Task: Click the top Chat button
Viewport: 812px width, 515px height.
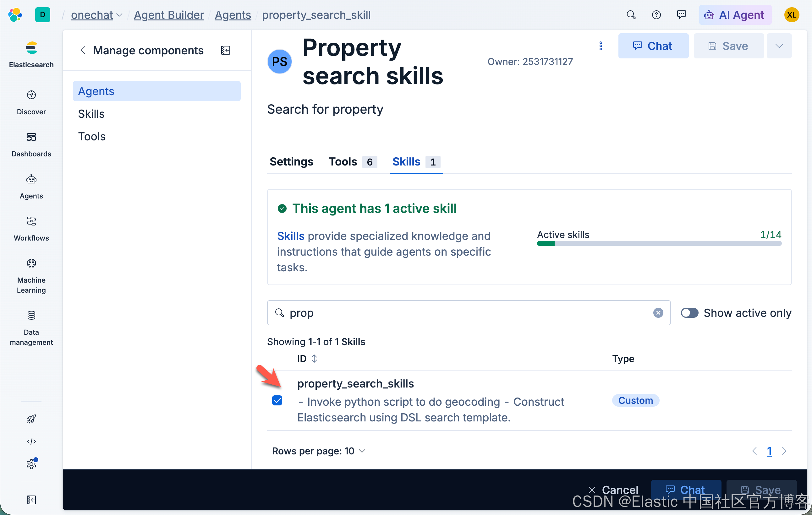Action: pyautogui.click(x=653, y=46)
